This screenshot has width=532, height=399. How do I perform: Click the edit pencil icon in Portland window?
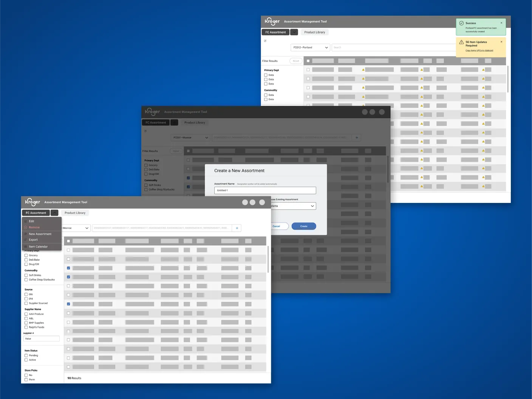tap(265, 41)
